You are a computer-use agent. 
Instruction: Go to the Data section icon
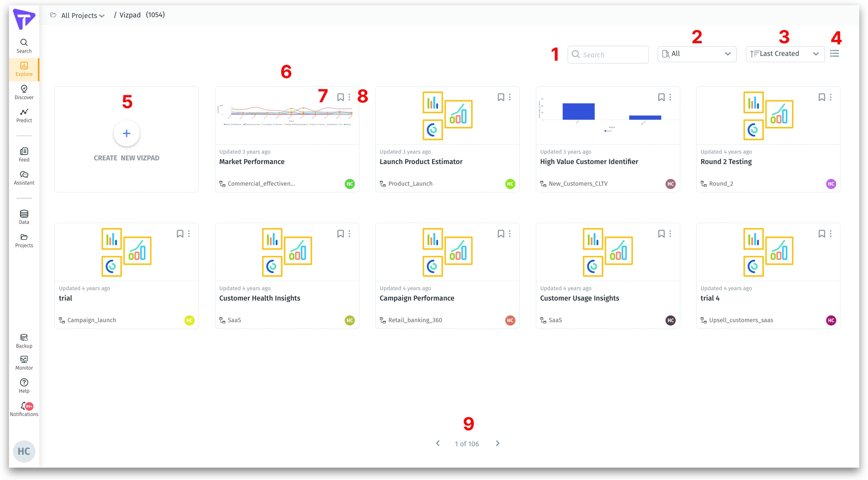(24, 214)
